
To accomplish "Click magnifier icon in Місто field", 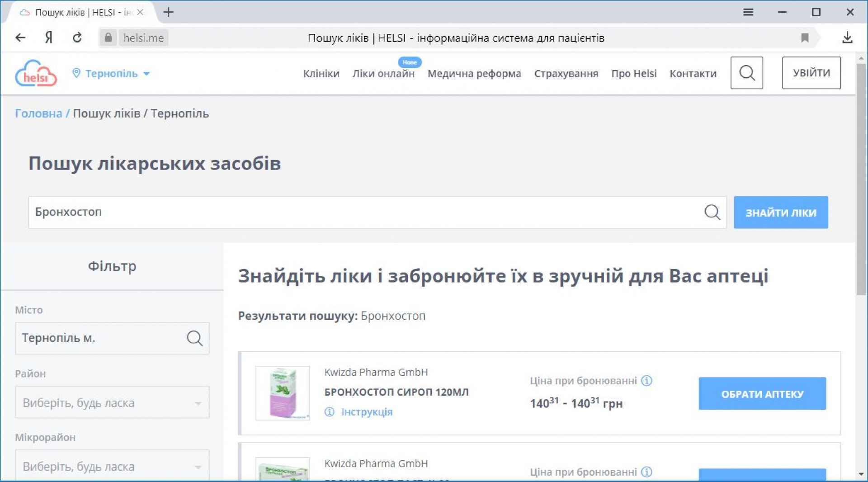I will pos(194,338).
